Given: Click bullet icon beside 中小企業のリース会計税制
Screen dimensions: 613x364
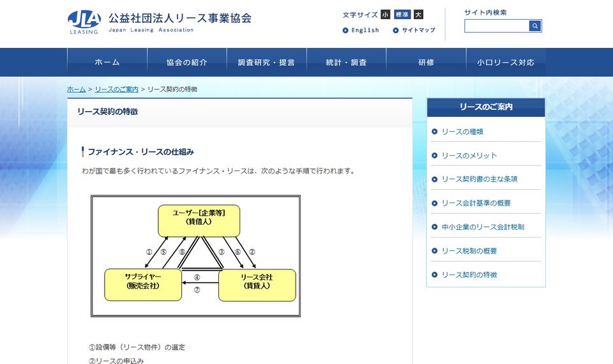Looking at the screenshot, I should [x=434, y=227].
